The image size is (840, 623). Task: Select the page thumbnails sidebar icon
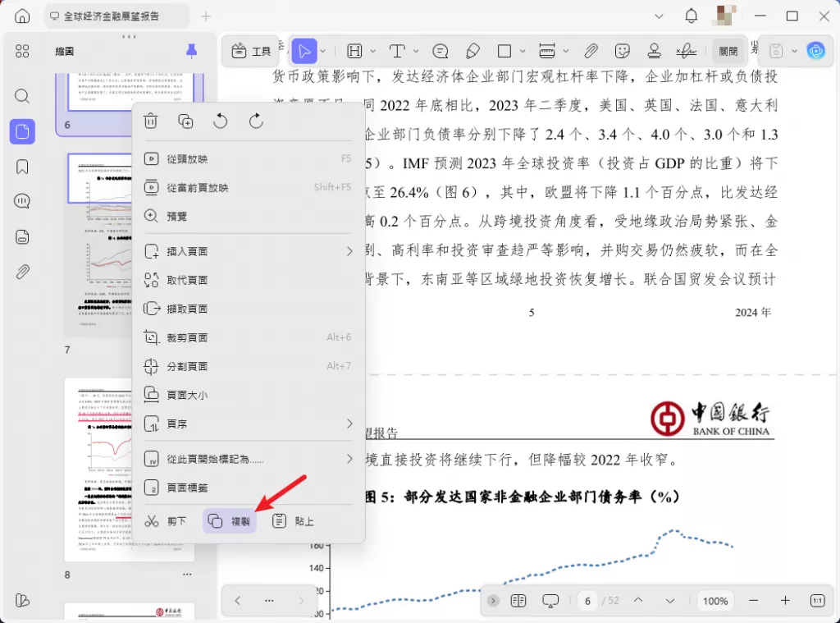pyautogui.click(x=22, y=131)
